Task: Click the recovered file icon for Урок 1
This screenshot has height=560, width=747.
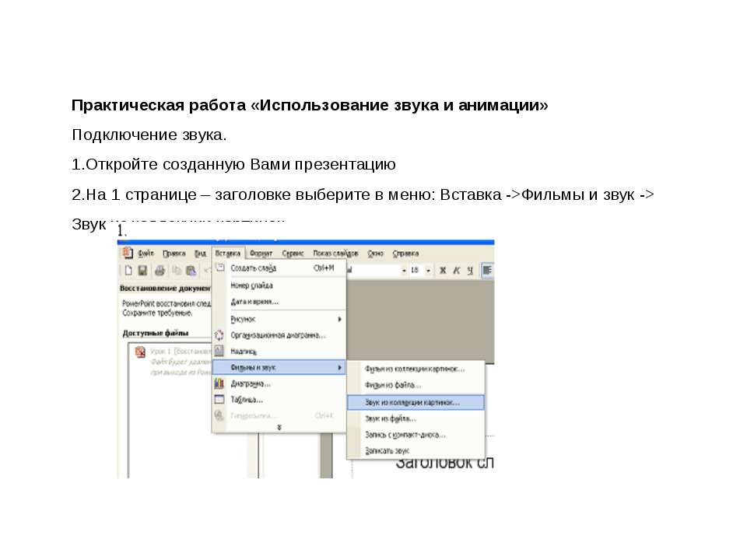Action: click(140, 352)
